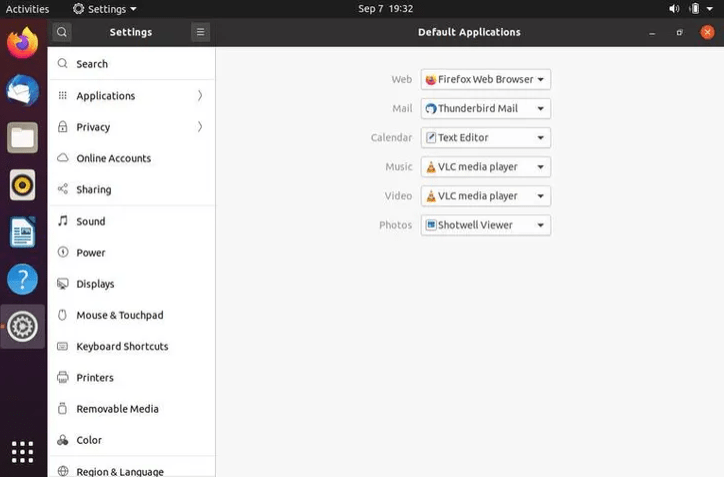This screenshot has height=480, width=725.
Task: Open the Photos Shotwell Viewer dropdown
Action: pyautogui.click(x=485, y=225)
